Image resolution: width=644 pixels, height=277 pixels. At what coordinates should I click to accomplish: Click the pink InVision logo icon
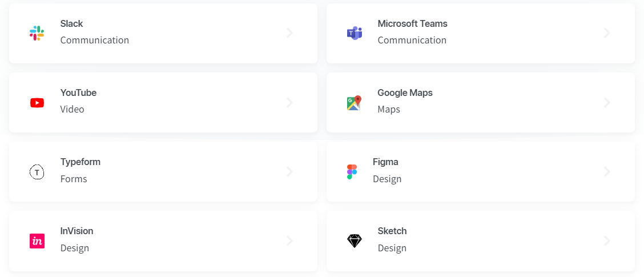tap(37, 241)
